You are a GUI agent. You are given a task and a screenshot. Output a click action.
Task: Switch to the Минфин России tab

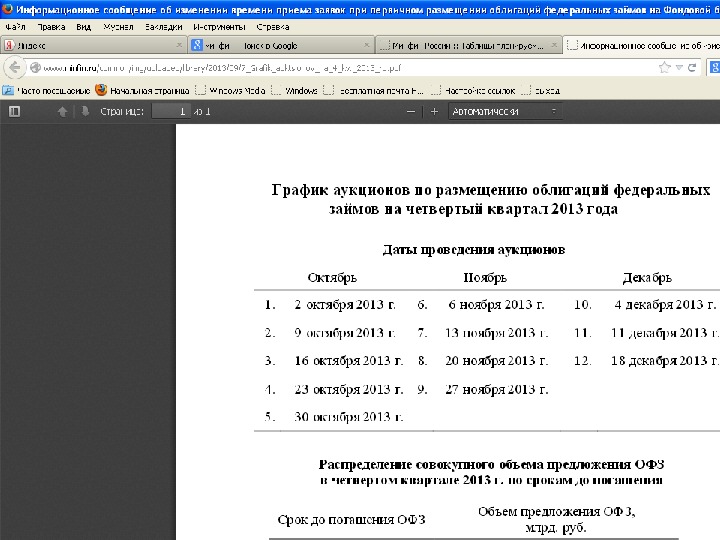pos(468,45)
